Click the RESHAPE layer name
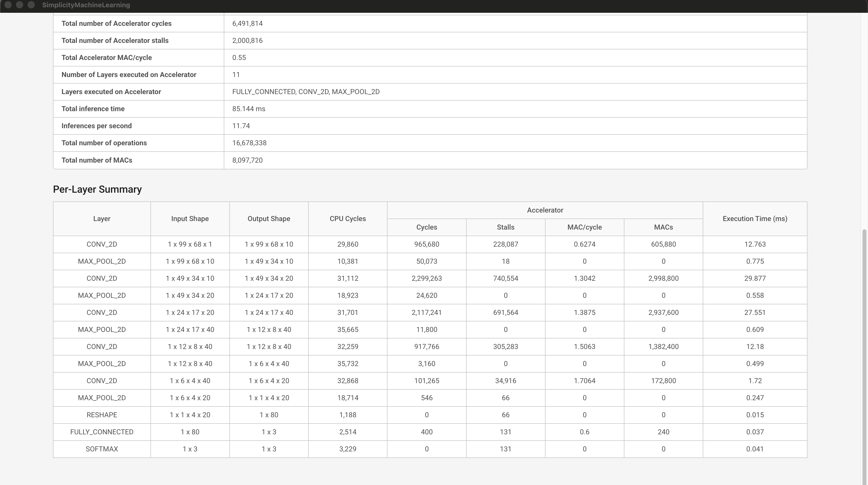 102,415
